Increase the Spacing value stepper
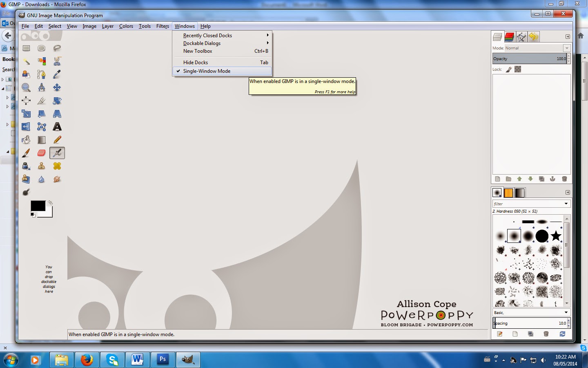Viewport: 588px width, 368px height. pos(569,321)
